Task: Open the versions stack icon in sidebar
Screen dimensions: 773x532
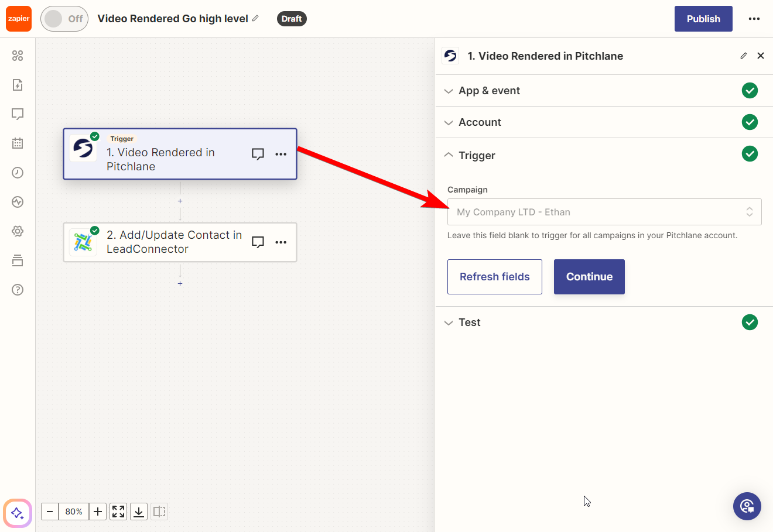Action: (18, 260)
